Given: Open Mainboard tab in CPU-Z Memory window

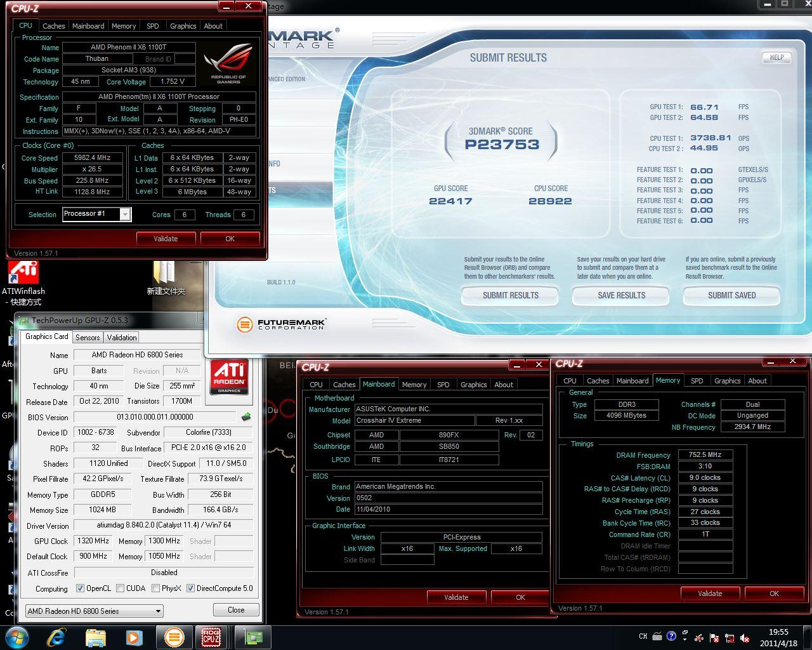Looking at the screenshot, I should click(x=632, y=381).
